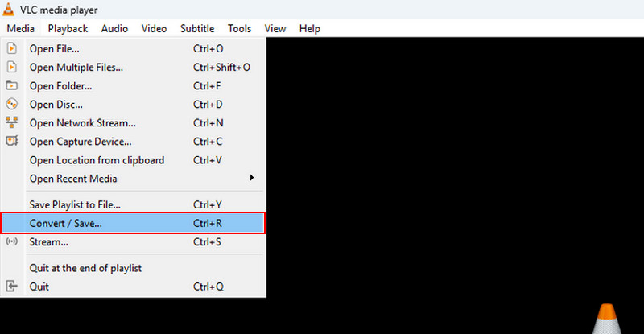Click the Open Capture Device icon

[11, 141]
